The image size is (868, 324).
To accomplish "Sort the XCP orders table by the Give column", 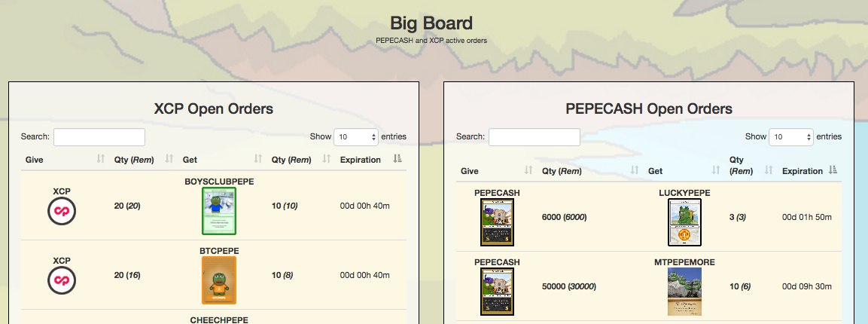I will coord(65,160).
